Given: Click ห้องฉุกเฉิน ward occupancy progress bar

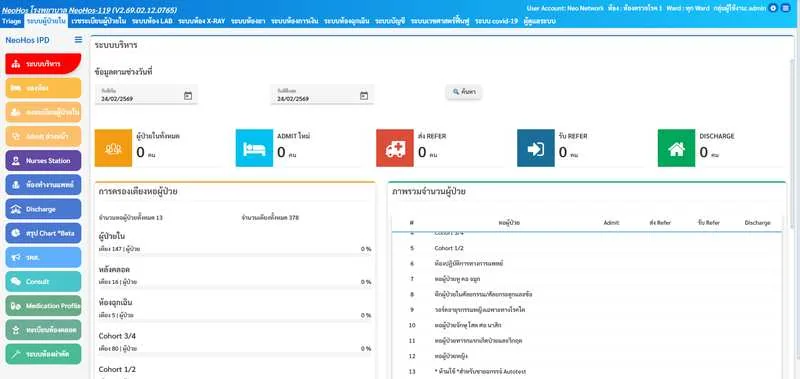Looking at the screenshot, I should [x=235, y=321].
